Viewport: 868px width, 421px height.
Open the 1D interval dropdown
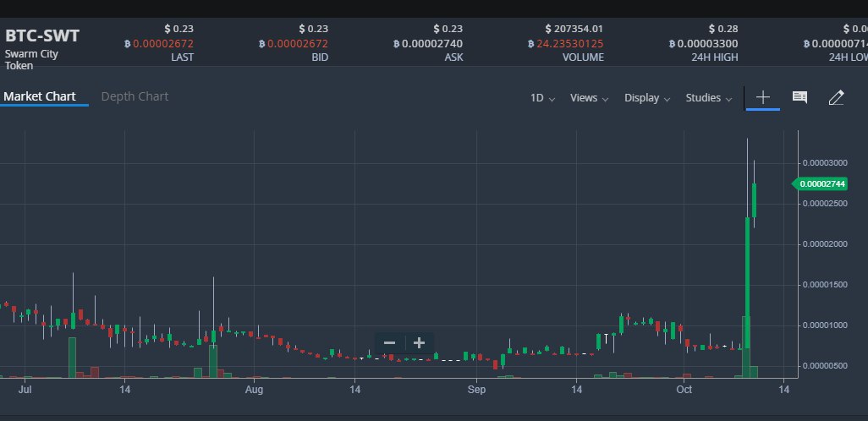[x=542, y=98]
